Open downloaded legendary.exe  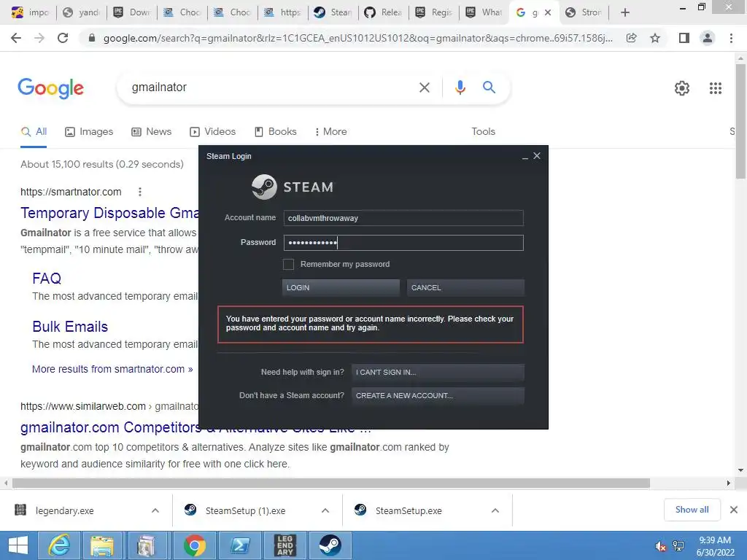click(64, 511)
